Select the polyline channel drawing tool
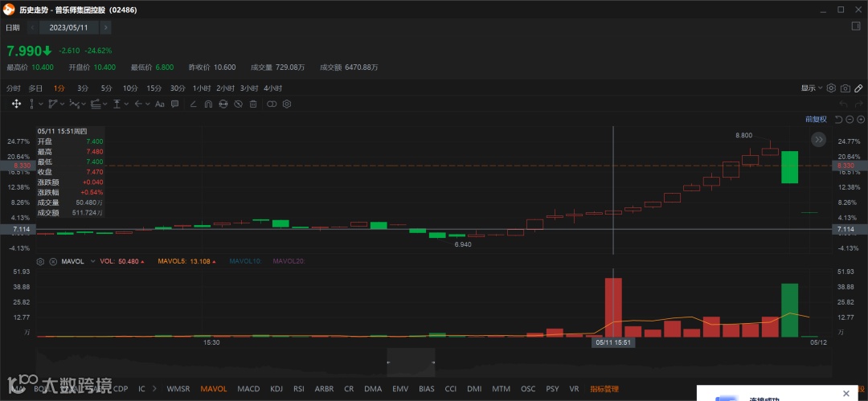Image resolution: width=868 pixels, height=401 pixels. click(54, 104)
